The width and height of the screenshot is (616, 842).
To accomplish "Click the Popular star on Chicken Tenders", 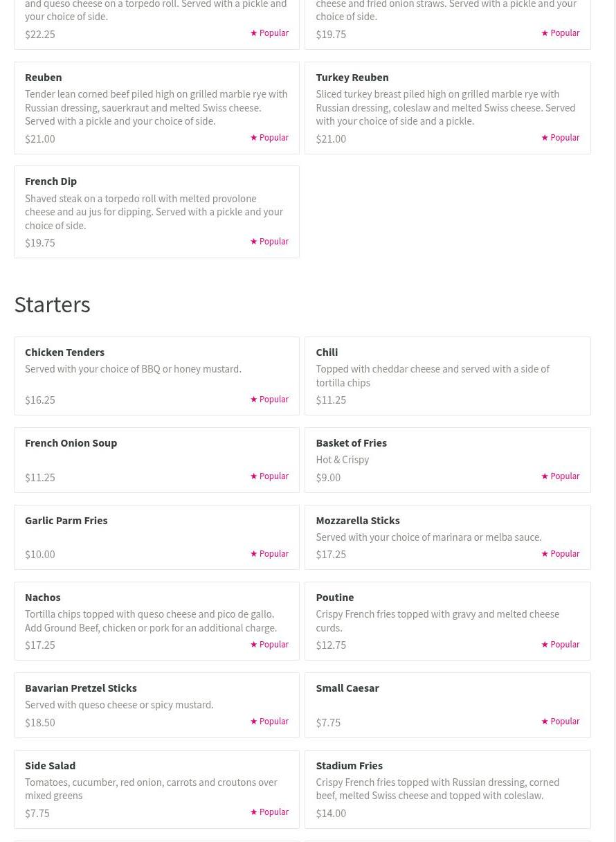I will pos(254,400).
